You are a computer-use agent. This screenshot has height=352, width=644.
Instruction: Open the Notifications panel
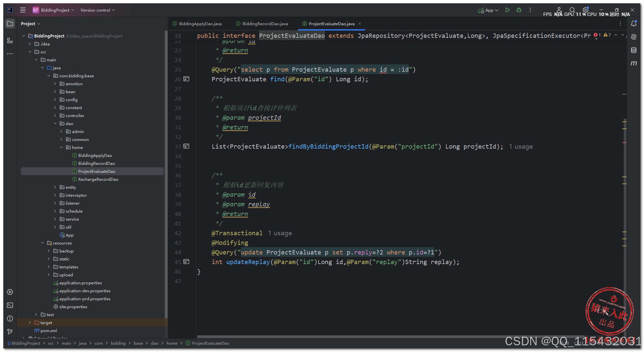[x=634, y=24]
